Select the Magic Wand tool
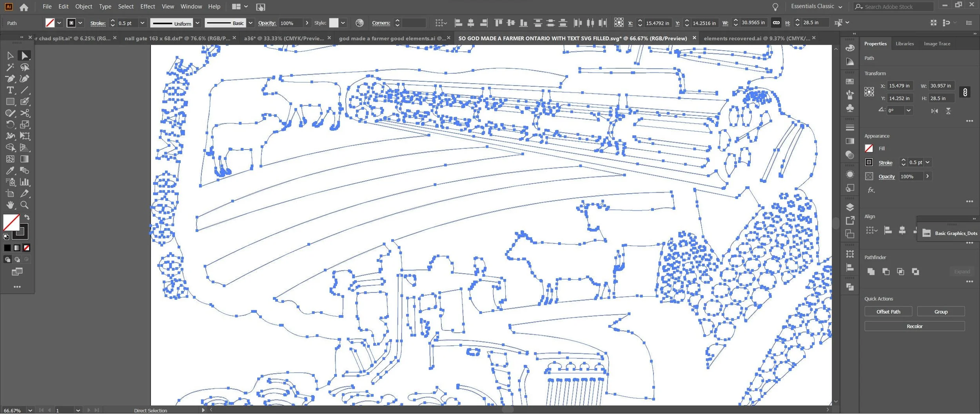 10,67
